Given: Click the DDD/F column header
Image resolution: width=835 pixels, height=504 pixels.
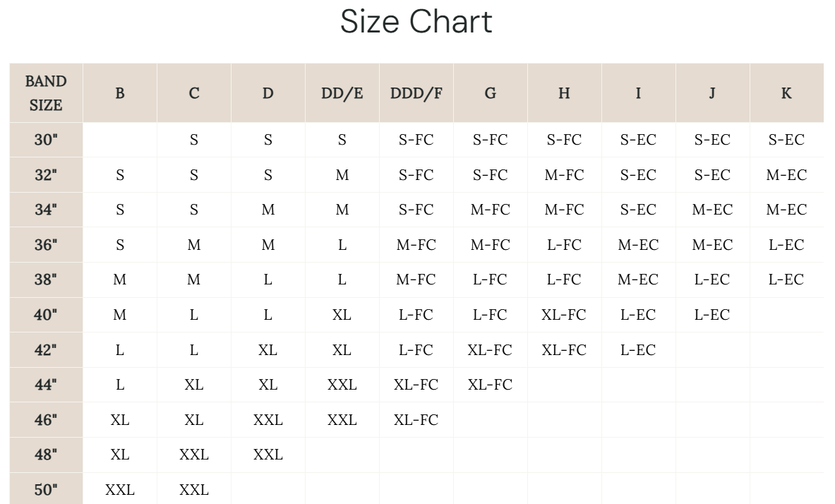Looking at the screenshot, I should click(416, 93).
